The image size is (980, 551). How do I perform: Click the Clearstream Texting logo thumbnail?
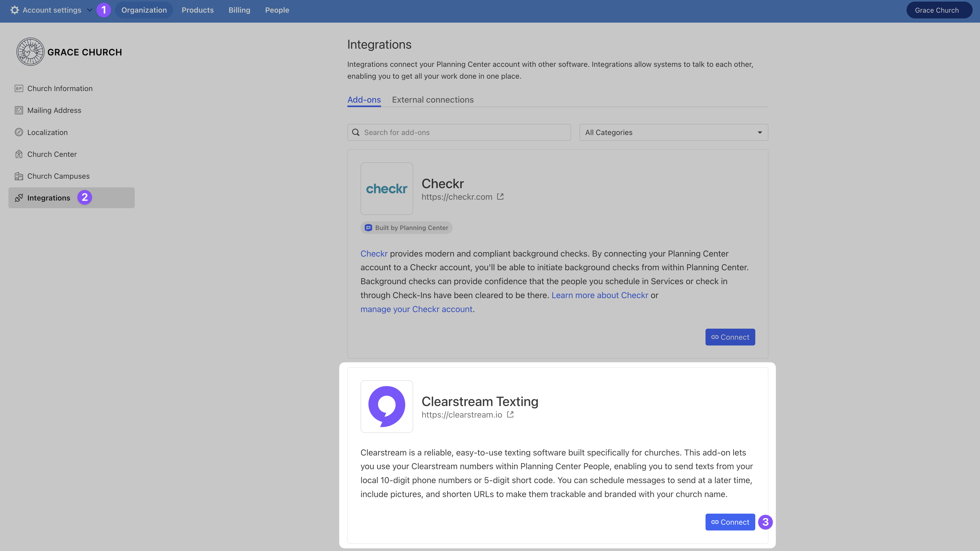[387, 406]
